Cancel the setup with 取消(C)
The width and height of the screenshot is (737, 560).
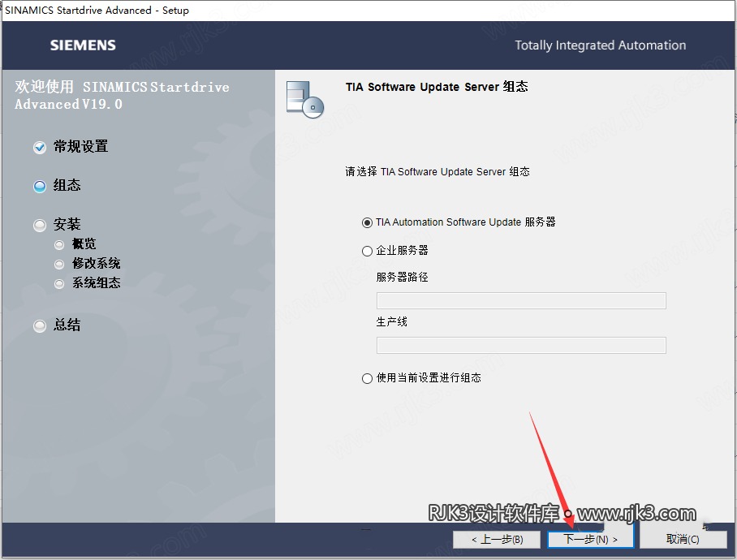pyautogui.click(x=683, y=539)
